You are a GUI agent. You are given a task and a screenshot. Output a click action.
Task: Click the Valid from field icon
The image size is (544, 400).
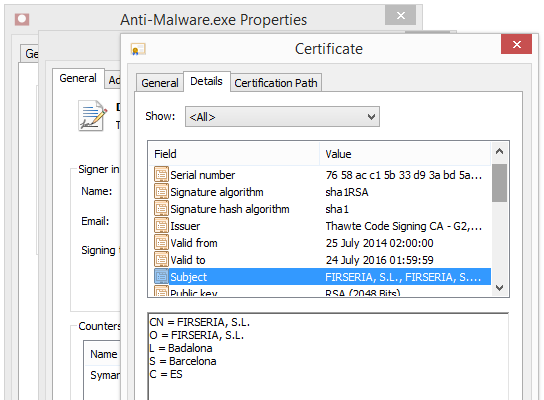[x=161, y=242]
